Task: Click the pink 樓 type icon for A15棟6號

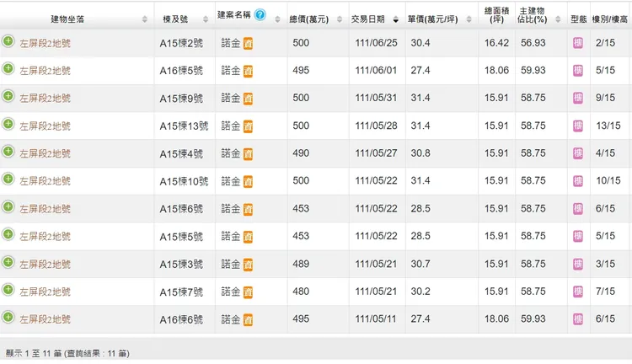Action: tap(578, 209)
